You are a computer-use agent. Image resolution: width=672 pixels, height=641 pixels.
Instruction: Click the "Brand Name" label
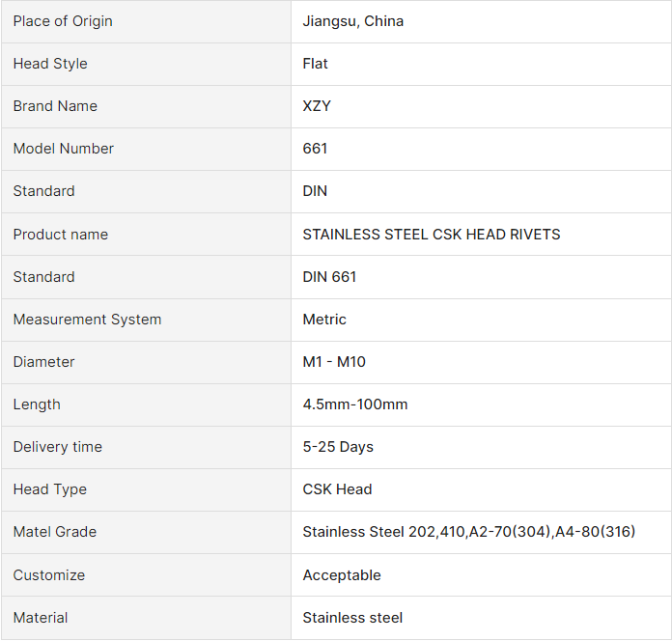tap(55, 106)
